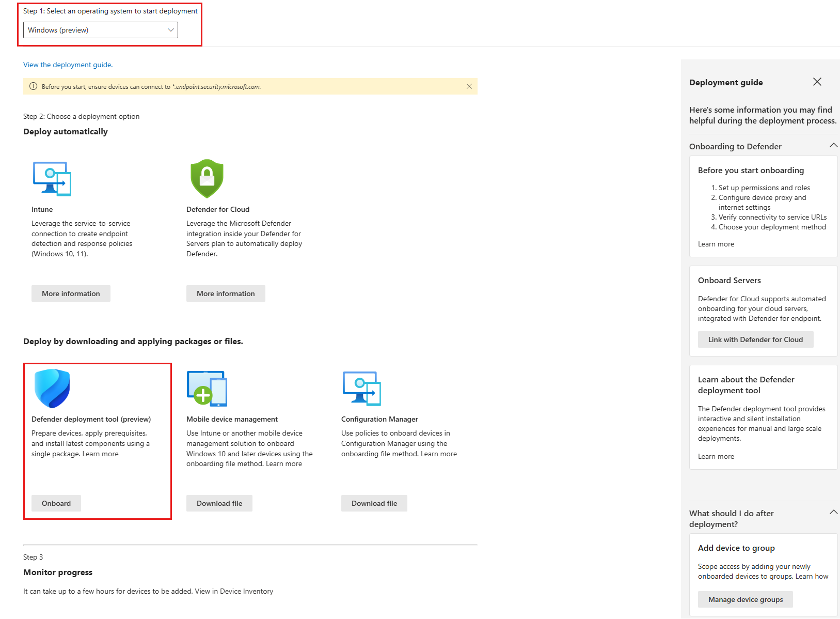Click the Configuration Manager icon
The height and width of the screenshot is (619, 840).
pyautogui.click(x=362, y=389)
